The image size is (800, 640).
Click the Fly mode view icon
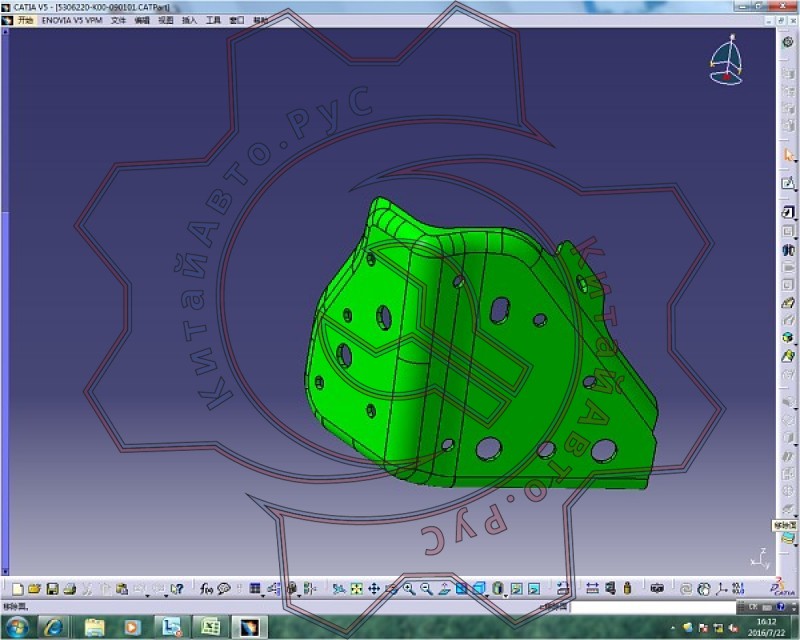pyautogui.click(x=339, y=589)
